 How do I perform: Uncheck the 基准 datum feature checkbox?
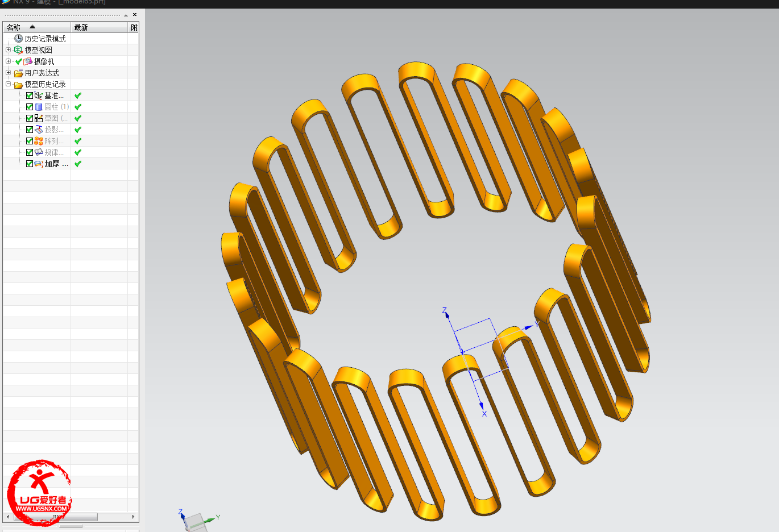coord(30,95)
